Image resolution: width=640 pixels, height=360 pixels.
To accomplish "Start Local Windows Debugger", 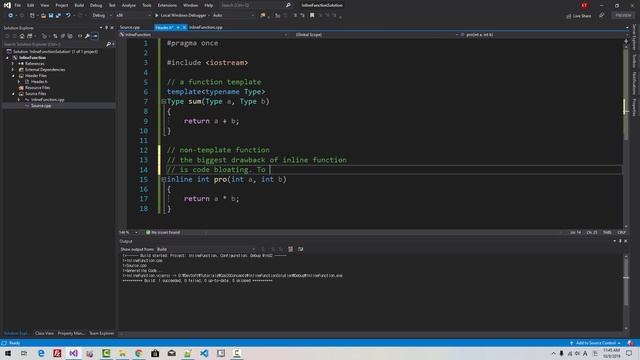I will [x=180, y=16].
